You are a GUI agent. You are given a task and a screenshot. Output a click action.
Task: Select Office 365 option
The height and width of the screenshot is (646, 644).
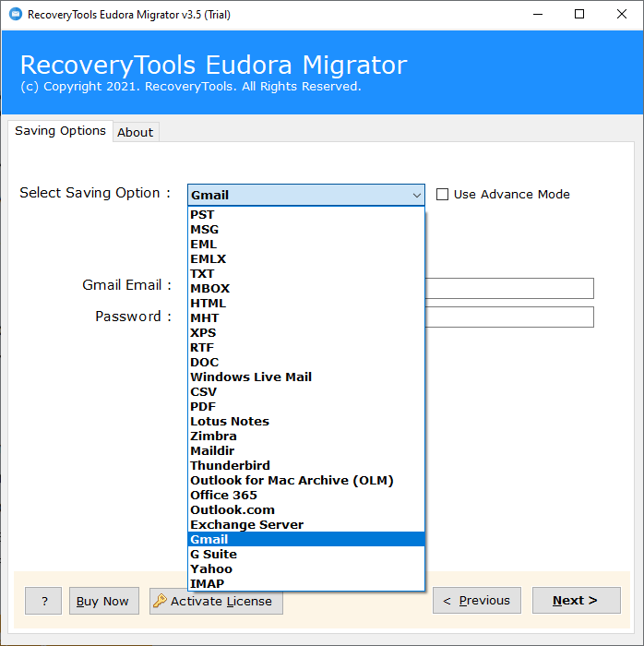pos(306,496)
